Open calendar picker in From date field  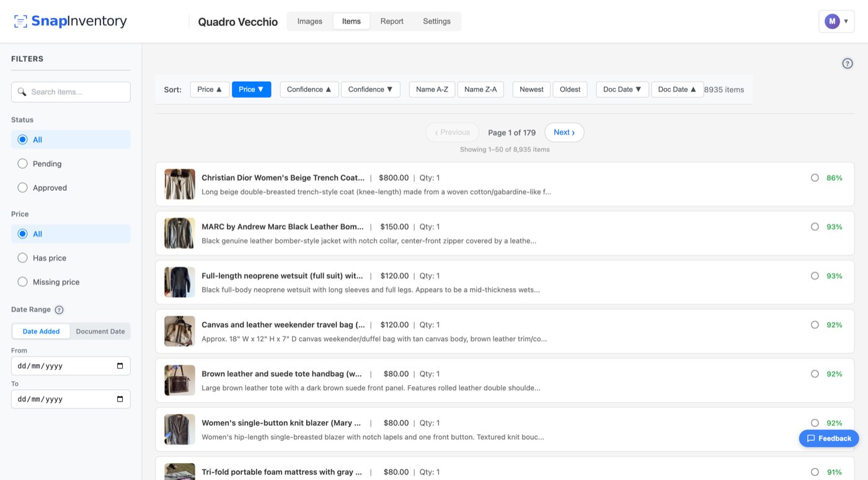coord(120,365)
